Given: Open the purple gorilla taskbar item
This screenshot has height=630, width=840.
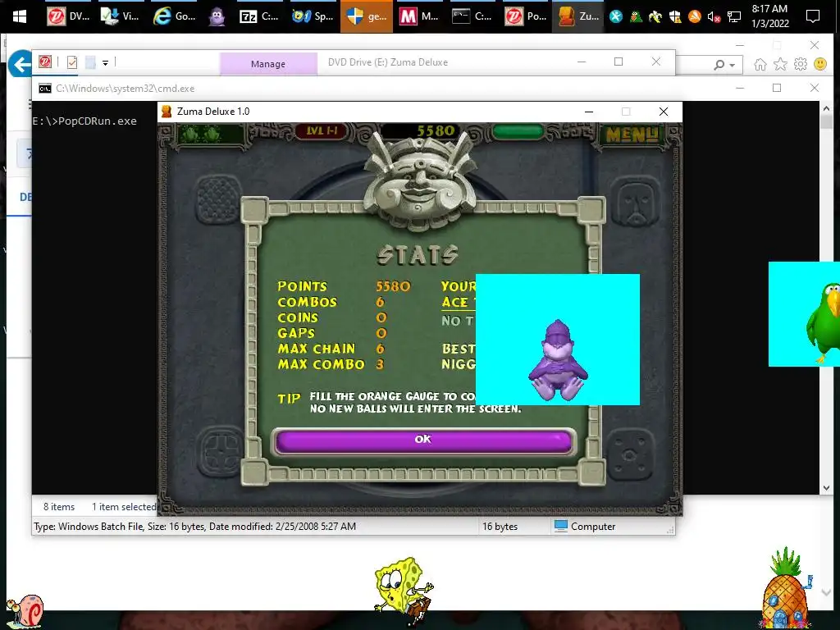Looking at the screenshot, I should coord(217,16).
